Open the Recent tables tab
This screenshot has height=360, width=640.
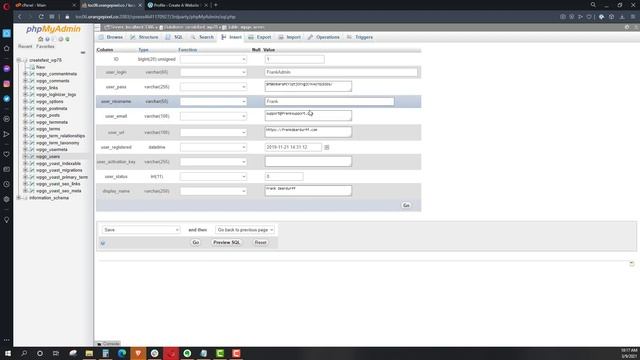point(25,47)
